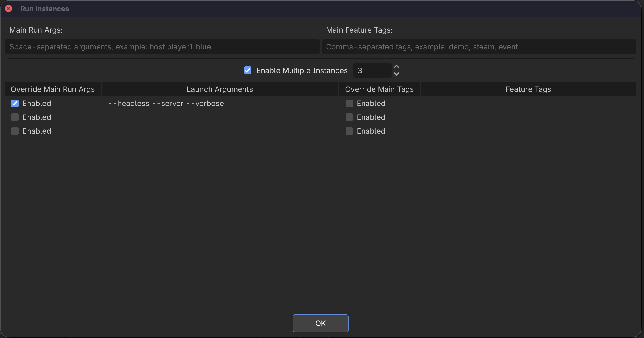644x338 pixels.
Task: Increase instance count with up arrow
Action: (x=397, y=66)
